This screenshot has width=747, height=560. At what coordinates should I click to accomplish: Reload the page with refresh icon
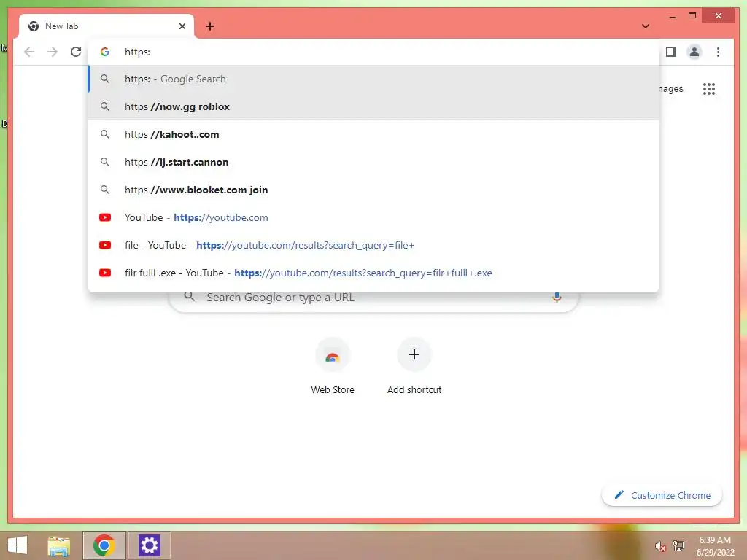pyautogui.click(x=76, y=52)
